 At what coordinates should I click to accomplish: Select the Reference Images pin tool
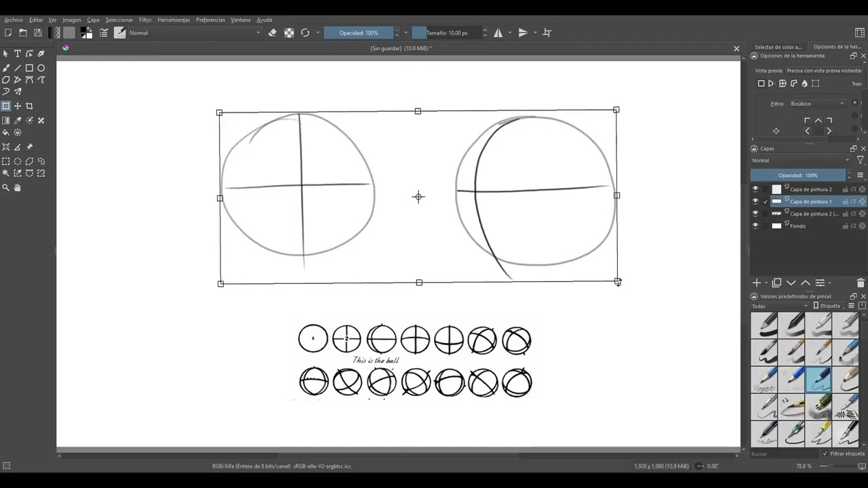click(x=29, y=147)
